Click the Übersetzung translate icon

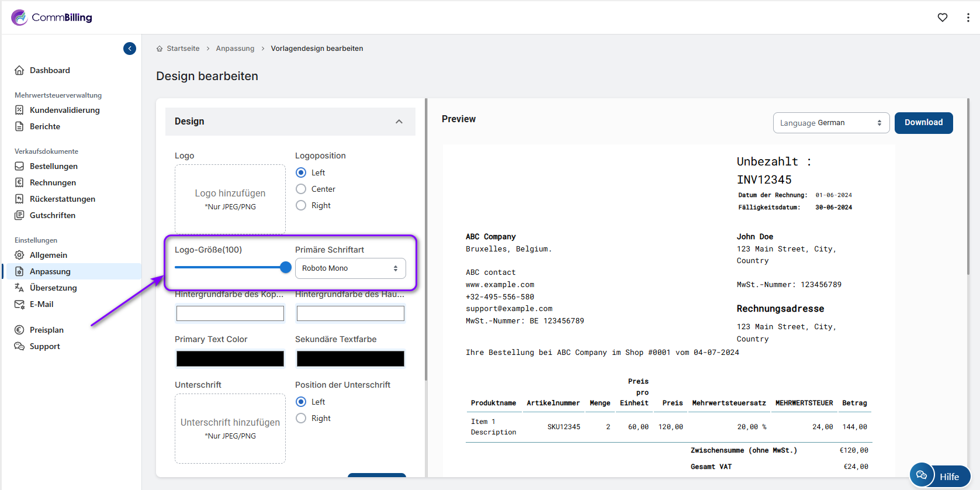[x=19, y=288]
